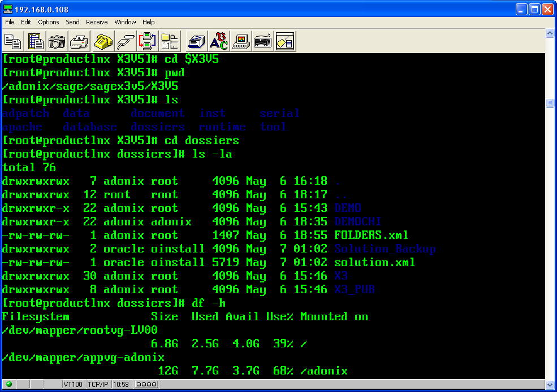Viewport: 557px width, 392px height.
Task: Open the card file address book icon
Action: [196, 41]
